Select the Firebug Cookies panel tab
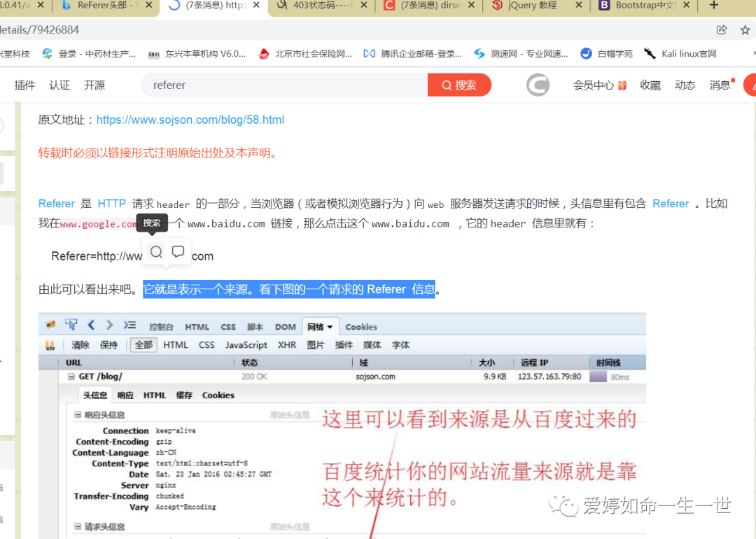Viewport: 756px width, 539px height. (361, 327)
